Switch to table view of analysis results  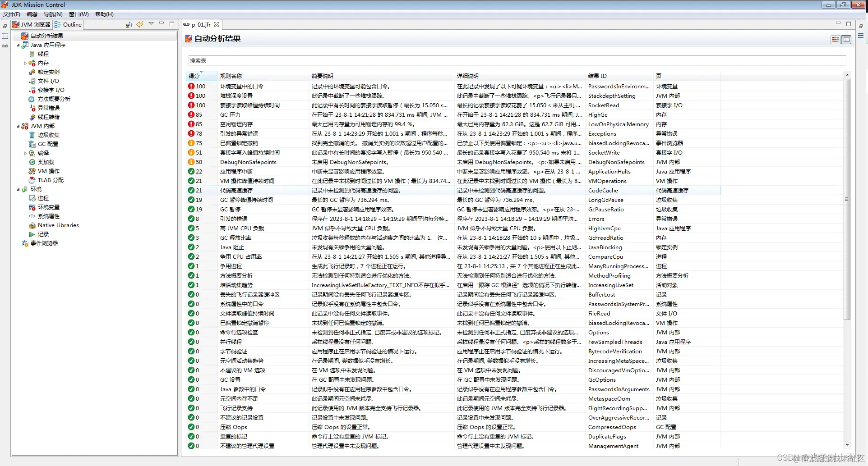pyautogui.click(x=846, y=40)
